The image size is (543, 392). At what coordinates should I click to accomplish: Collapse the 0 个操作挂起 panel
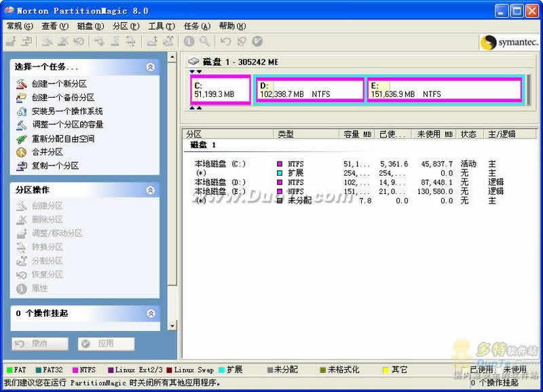151,313
